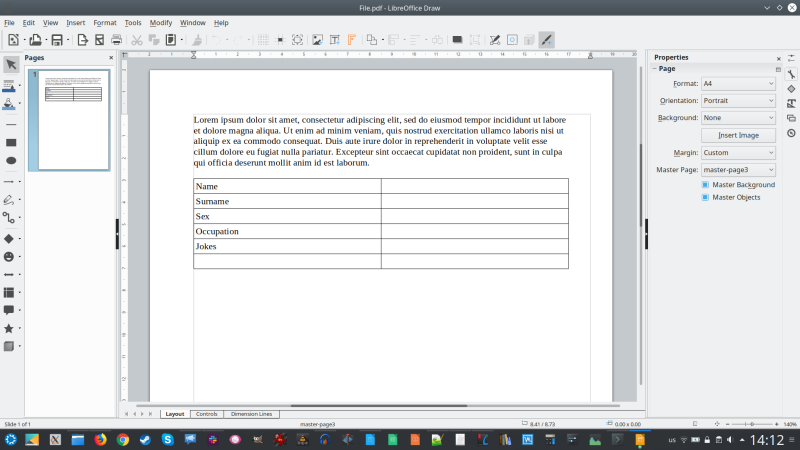The image size is (800, 450).
Task: Click the orange Fontwork text icon
Action: [352, 40]
